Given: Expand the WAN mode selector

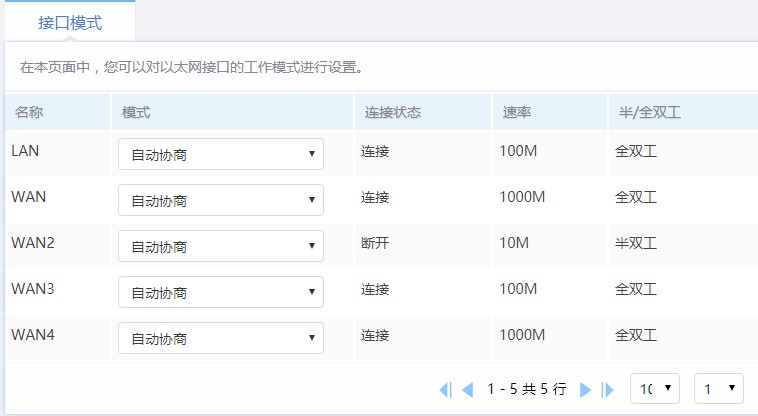Looking at the screenshot, I should coord(220,200).
